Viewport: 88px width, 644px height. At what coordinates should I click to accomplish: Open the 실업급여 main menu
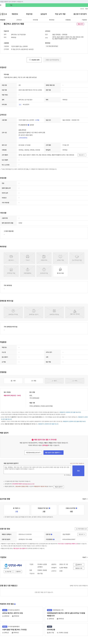point(44,14)
